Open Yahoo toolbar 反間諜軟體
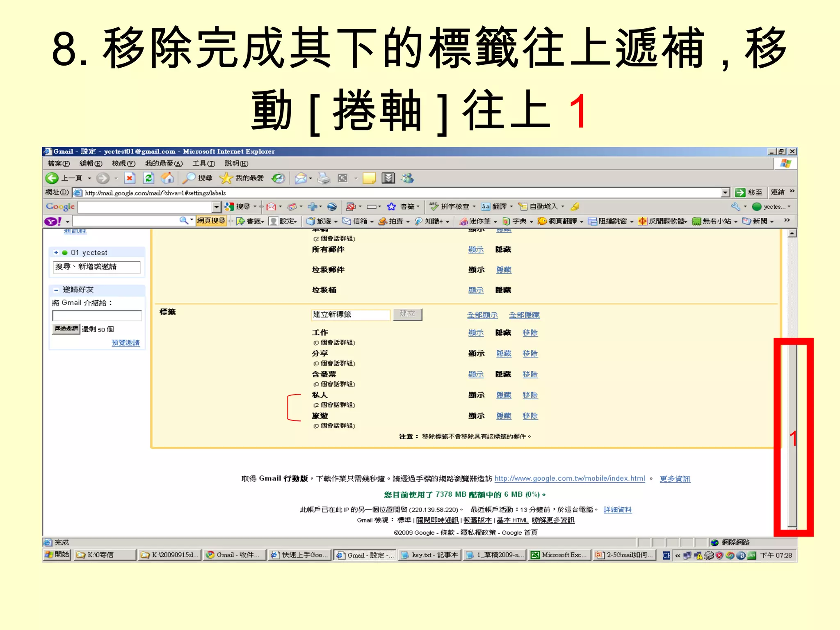 [662, 221]
